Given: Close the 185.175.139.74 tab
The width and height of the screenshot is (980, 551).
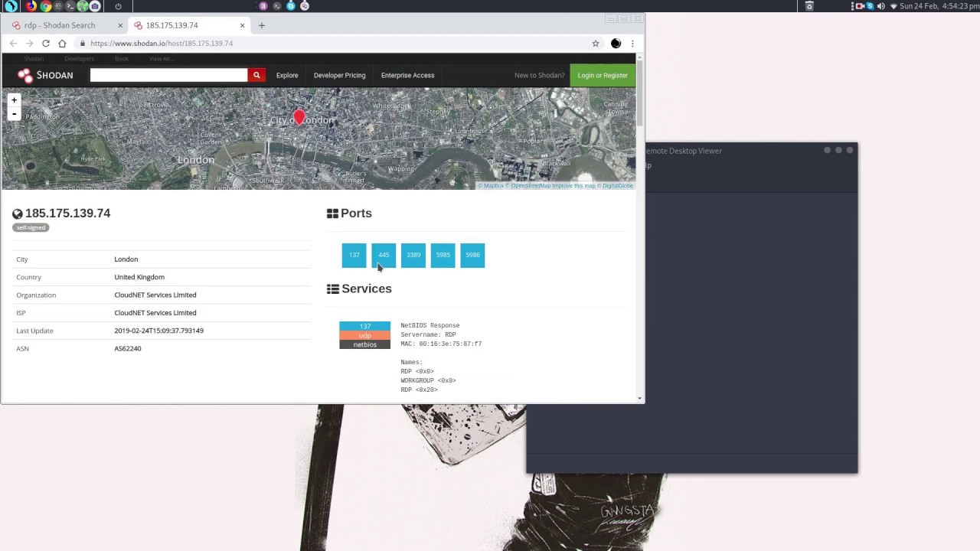Looking at the screenshot, I should [x=242, y=25].
